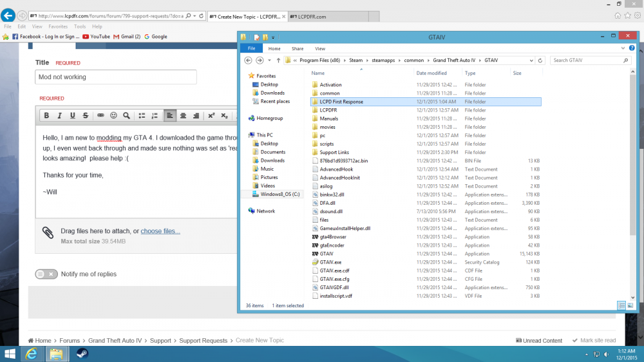Insert a link using the editor toolbar
Image resolution: width=644 pixels, height=362 pixels.
[x=100, y=116]
